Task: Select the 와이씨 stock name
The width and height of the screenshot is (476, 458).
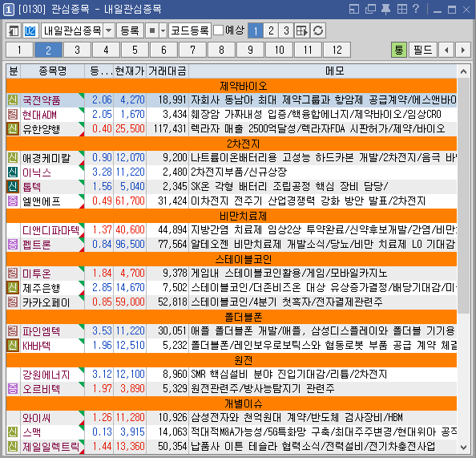Action: 36,418
